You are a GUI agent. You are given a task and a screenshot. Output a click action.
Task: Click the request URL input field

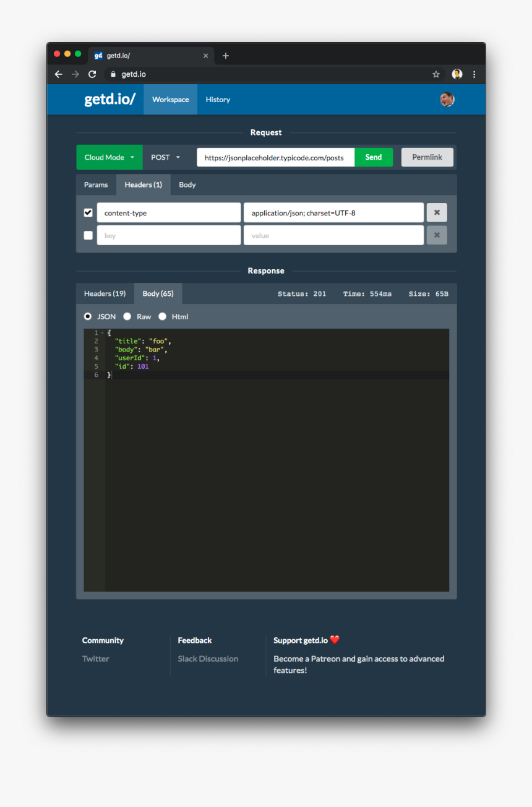point(275,157)
